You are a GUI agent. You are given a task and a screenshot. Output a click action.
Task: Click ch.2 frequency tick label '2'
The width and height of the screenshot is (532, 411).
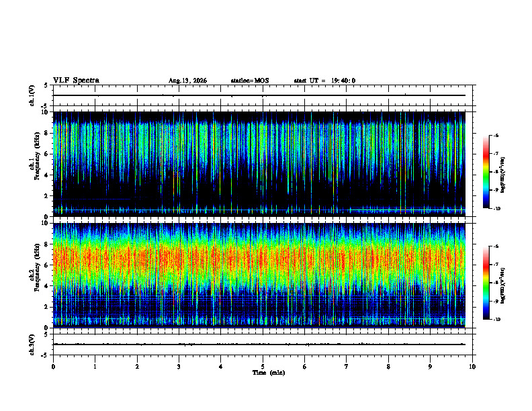point(47,307)
